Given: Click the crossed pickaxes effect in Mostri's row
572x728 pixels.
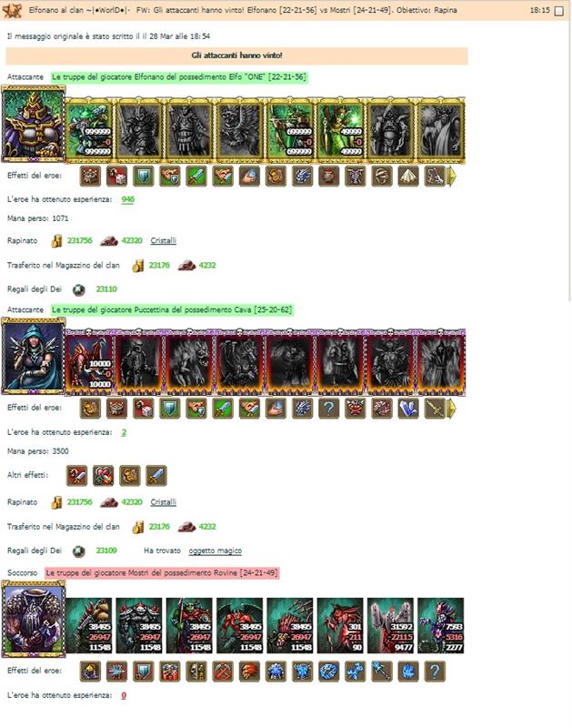Looking at the screenshot, I should pyautogui.click(x=223, y=672).
